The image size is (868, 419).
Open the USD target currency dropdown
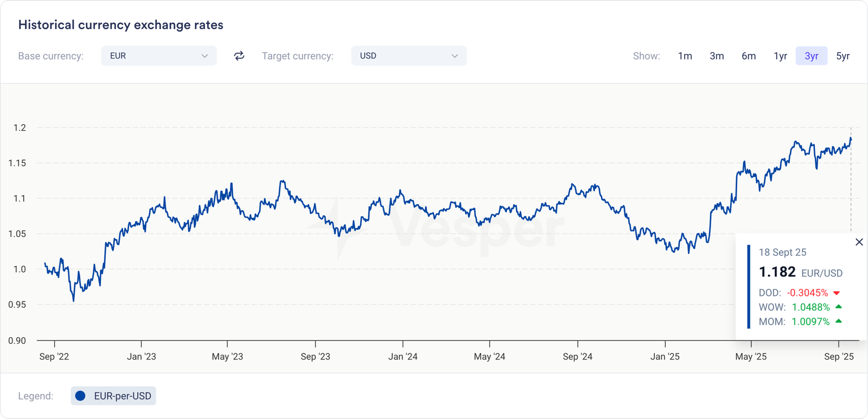[409, 56]
